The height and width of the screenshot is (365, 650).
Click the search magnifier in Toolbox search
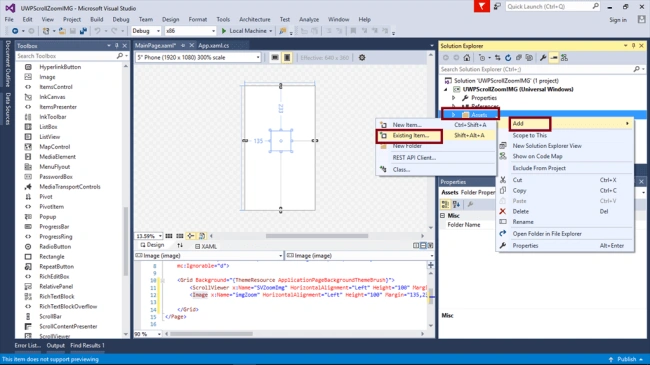[120, 56]
